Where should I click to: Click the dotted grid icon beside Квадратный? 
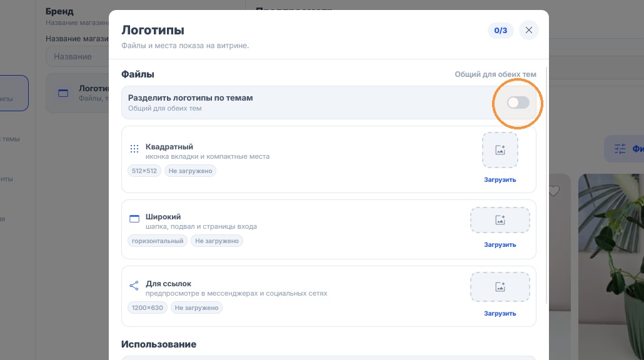click(134, 149)
